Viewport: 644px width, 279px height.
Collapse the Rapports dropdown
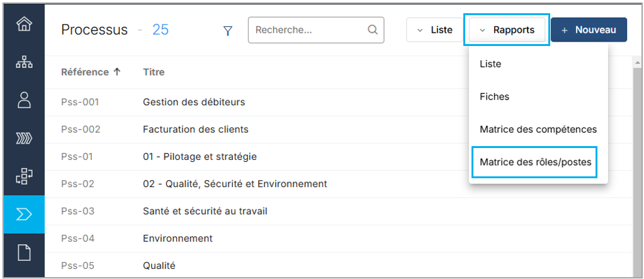coord(507,30)
